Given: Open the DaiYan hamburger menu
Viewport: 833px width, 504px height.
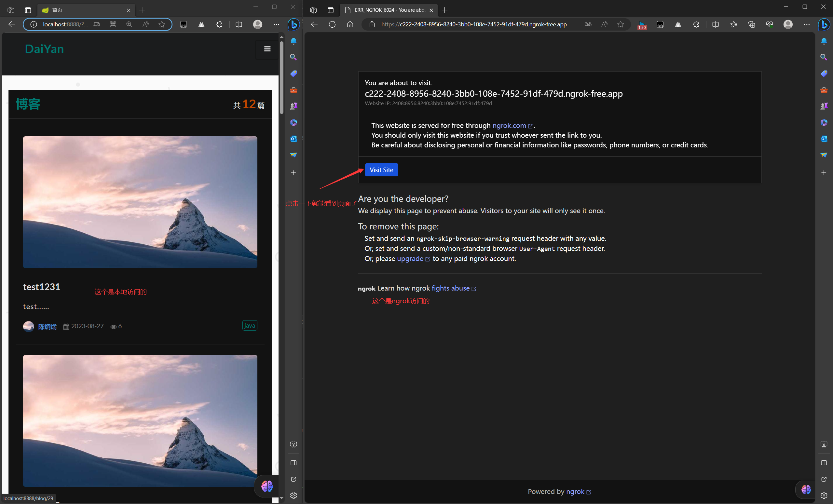Looking at the screenshot, I should tap(267, 49).
